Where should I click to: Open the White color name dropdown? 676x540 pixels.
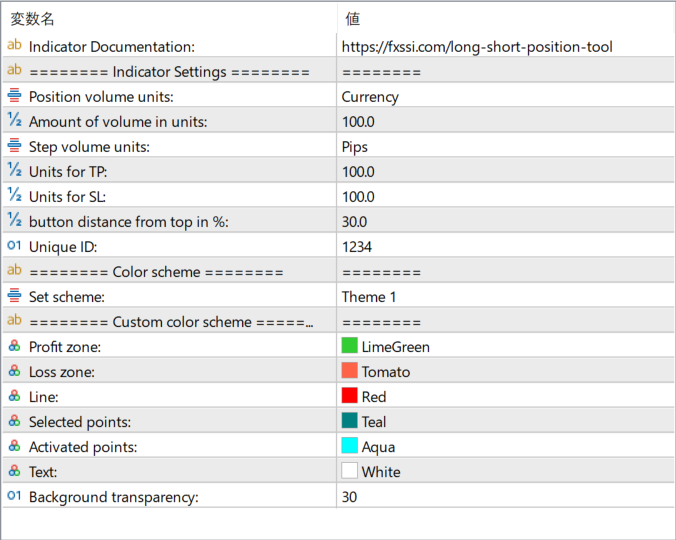point(381,472)
